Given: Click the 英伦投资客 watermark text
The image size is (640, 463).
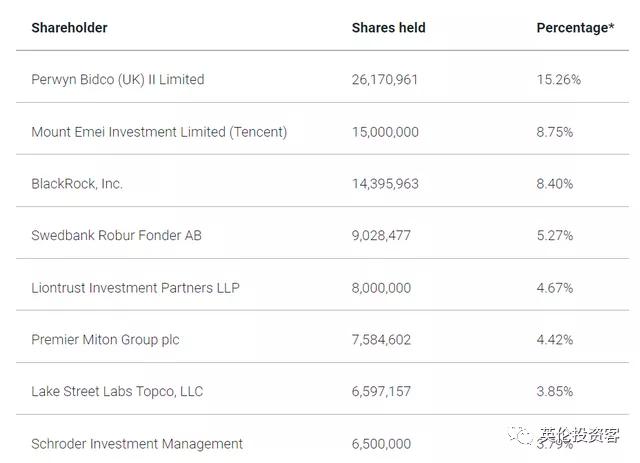Looking at the screenshot, I should coord(579,436).
